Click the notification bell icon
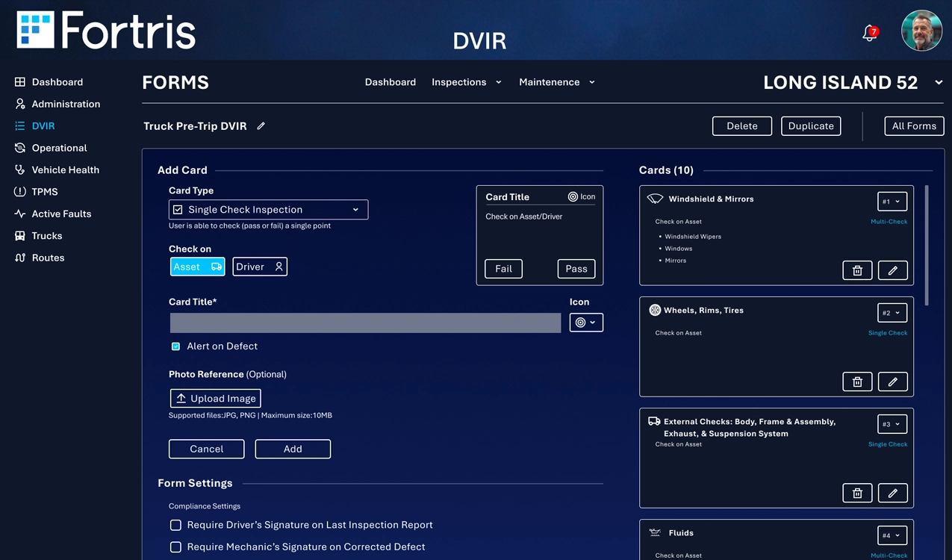 coord(869,33)
